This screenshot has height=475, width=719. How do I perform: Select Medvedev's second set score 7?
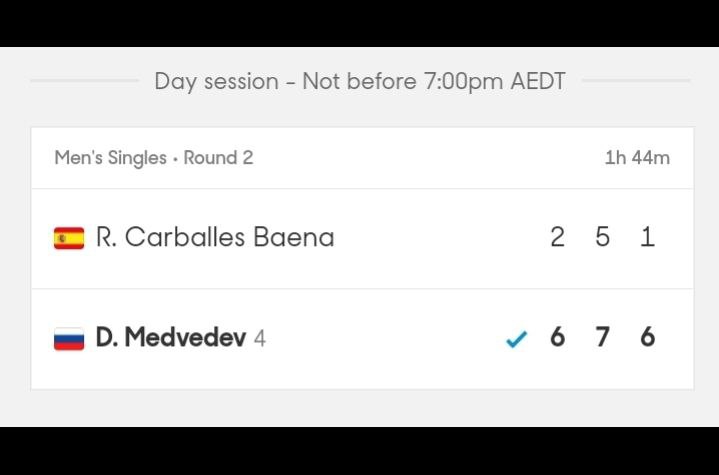(602, 338)
